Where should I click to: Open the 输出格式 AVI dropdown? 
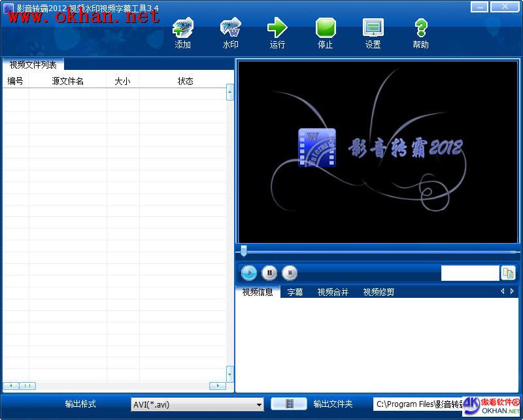(x=197, y=405)
